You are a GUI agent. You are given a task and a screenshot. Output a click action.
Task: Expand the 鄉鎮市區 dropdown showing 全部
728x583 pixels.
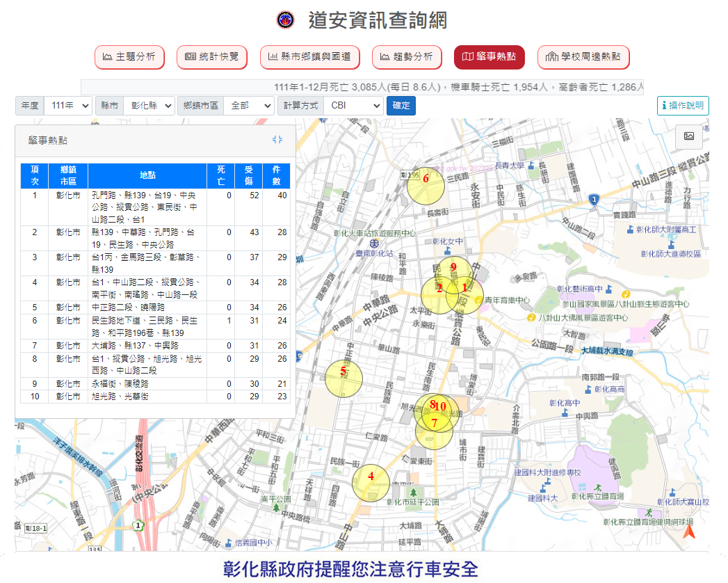pyautogui.click(x=248, y=106)
